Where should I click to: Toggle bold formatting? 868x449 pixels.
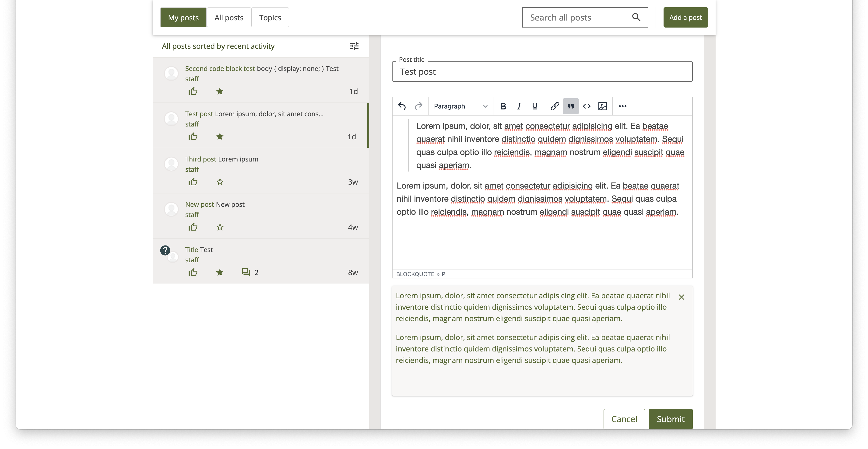point(503,106)
